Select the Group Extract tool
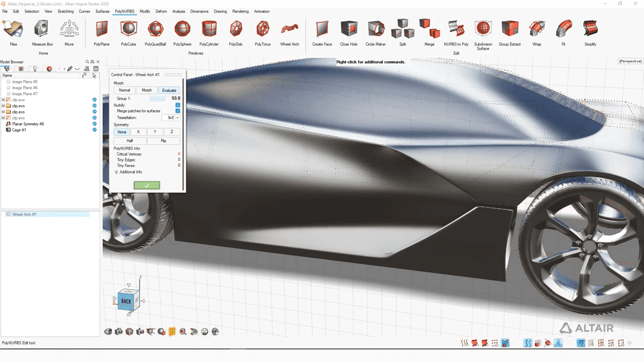The image size is (644, 362). click(510, 33)
